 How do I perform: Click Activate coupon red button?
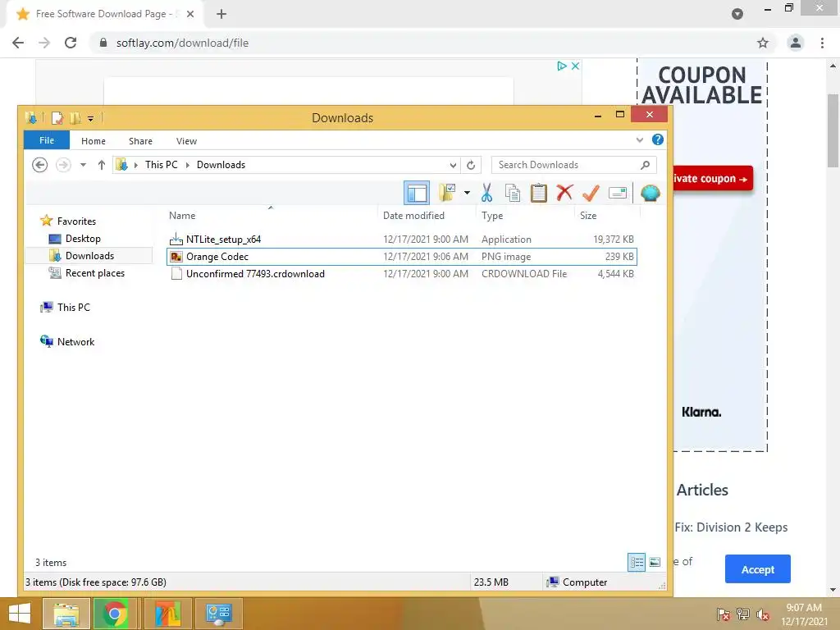point(713,178)
